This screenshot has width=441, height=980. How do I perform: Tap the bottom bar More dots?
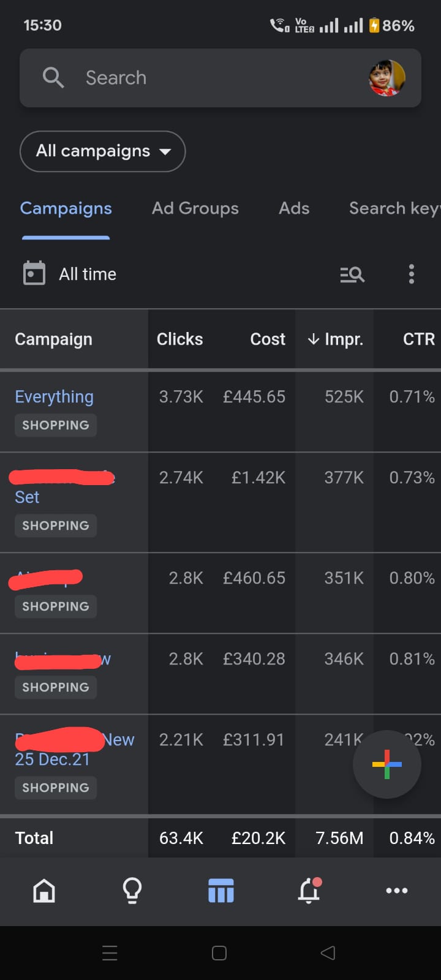(397, 891)
